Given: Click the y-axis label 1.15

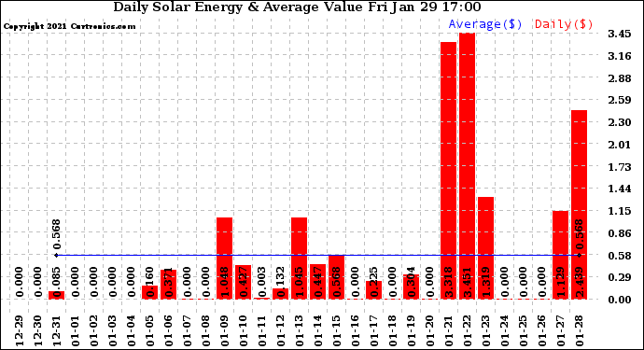Looking at the screenshot, I should point(620,211).
